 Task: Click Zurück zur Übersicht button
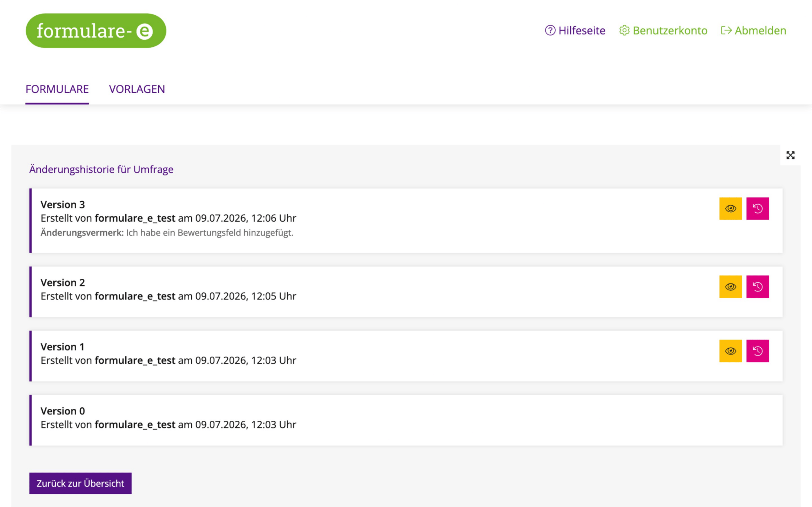coord(80,483)
